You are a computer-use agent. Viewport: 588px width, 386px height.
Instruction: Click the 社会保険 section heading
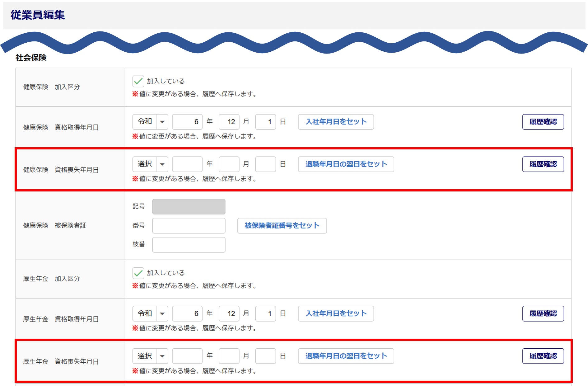pyautogui.click(x=31, y=58)
